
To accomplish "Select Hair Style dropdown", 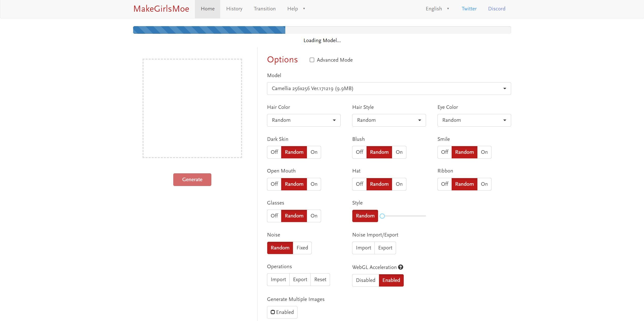I will (389, 120).
